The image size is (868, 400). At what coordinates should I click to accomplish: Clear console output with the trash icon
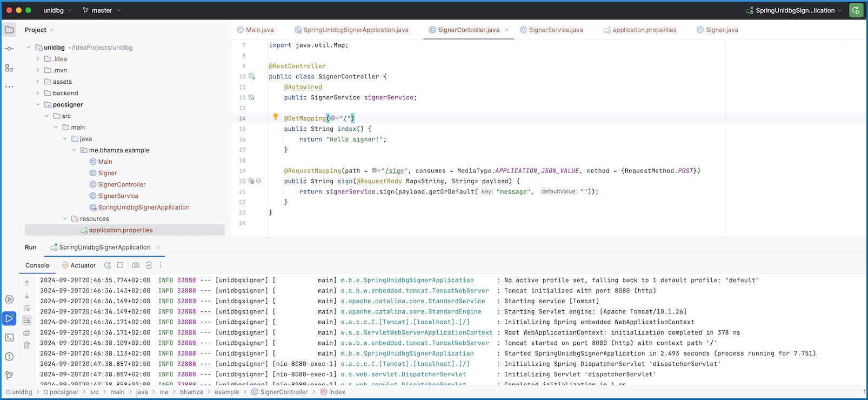26,345
